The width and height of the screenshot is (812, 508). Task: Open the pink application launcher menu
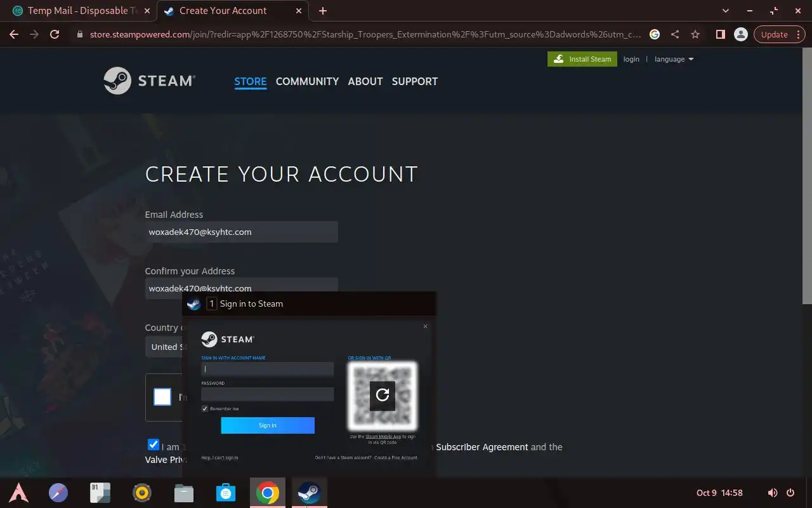[x=19, y=493]
